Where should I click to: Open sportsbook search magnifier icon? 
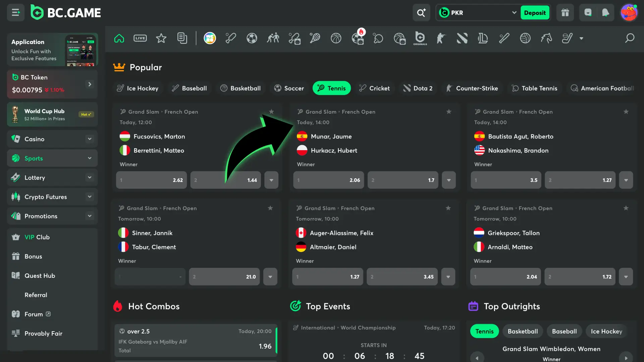[x=630, y=38]
